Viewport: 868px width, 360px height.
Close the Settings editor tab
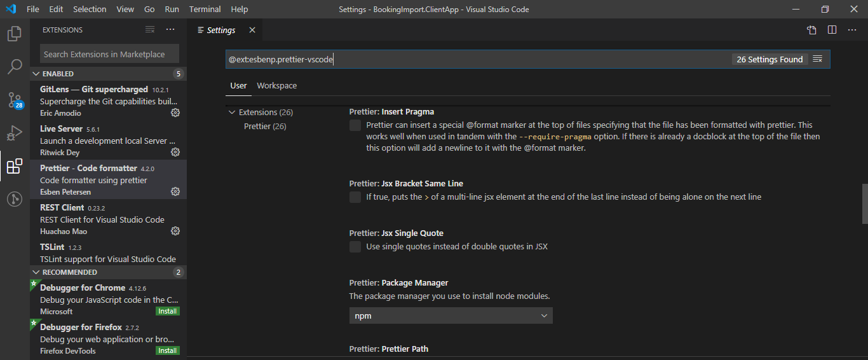(252, 30)
